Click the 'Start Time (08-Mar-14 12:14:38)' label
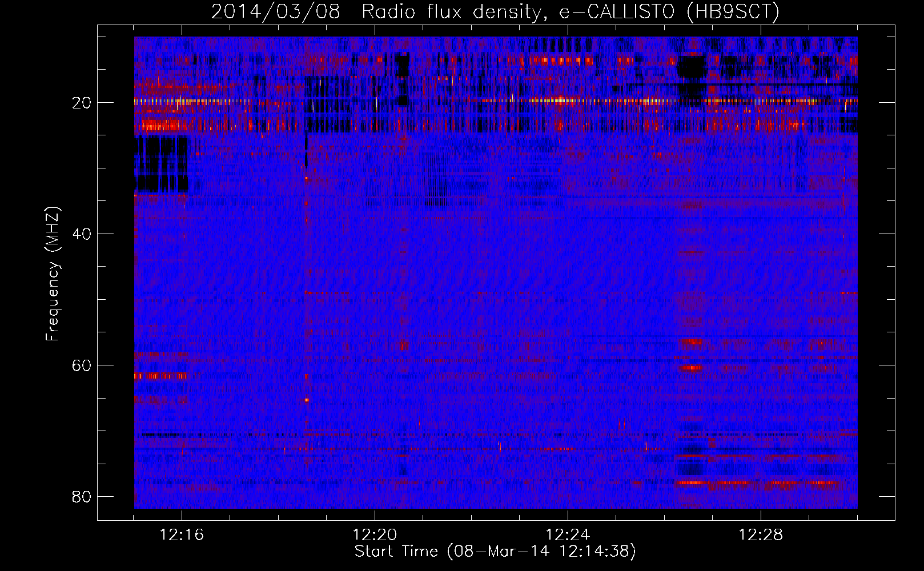Viewport: 924px width, 571px height. 495,552
